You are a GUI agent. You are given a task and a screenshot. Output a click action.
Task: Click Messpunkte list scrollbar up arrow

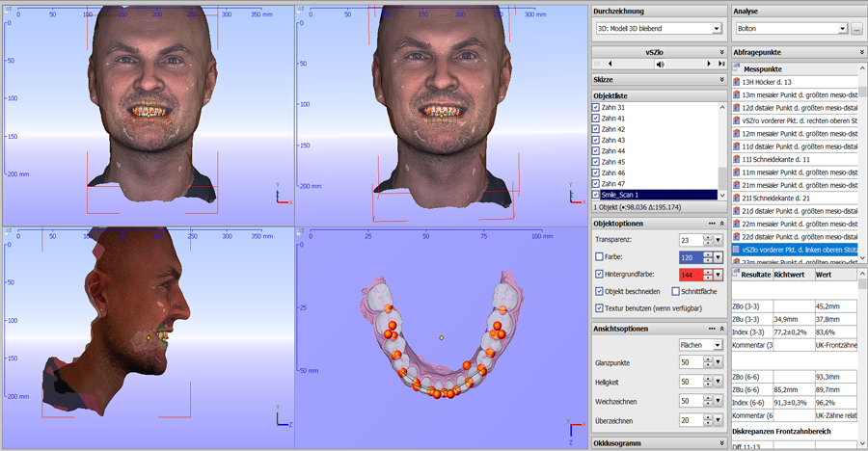coord(862,68)
